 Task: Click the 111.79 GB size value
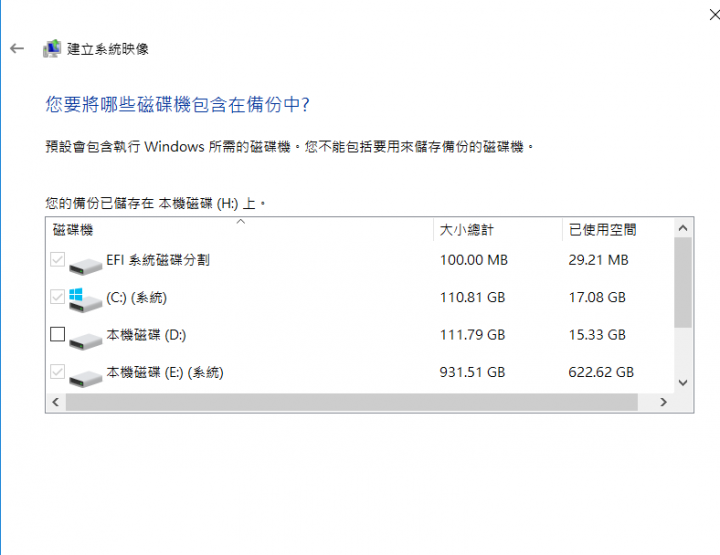coord(472,335)
